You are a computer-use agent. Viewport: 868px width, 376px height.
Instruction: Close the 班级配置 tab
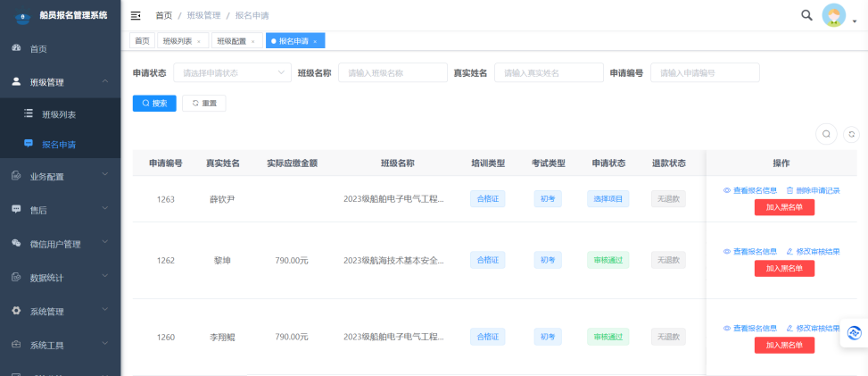[252, 41]
